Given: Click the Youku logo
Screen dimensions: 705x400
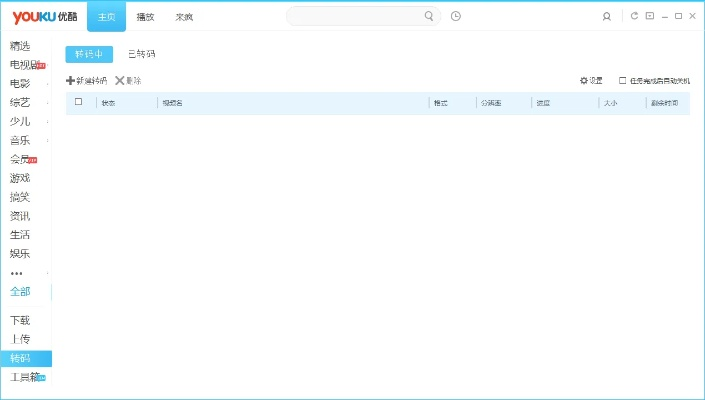Looking at the screenshot, I should click(45, 16).
